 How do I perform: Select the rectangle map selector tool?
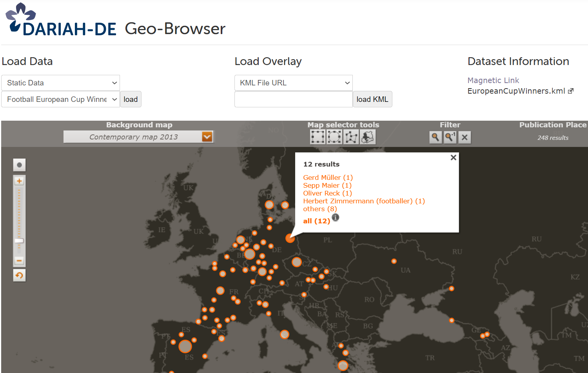(318, 137)
